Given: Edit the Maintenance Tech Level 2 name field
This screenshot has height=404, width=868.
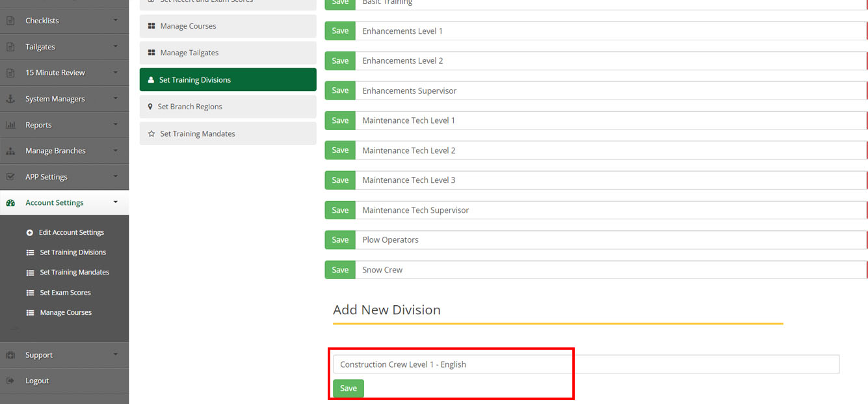Looking at the screenshot, I should [611, 150].
